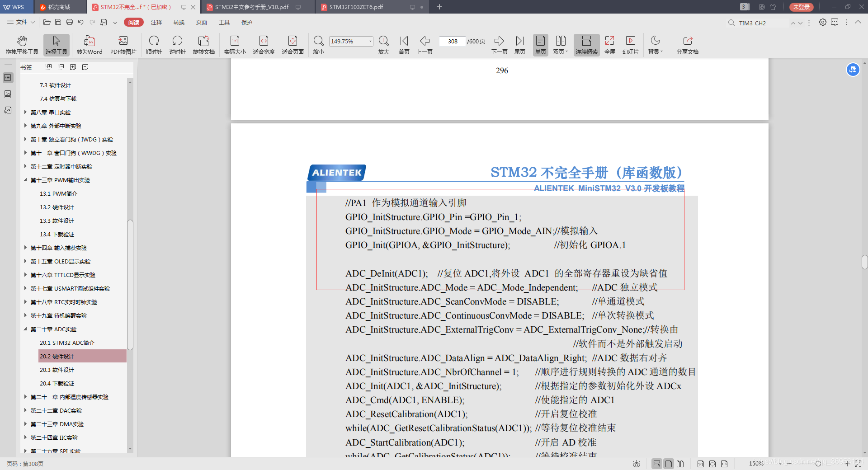868x470 pixels.
Task: Collapse the ribbon with the up chevron
Action: coord(858,22)
